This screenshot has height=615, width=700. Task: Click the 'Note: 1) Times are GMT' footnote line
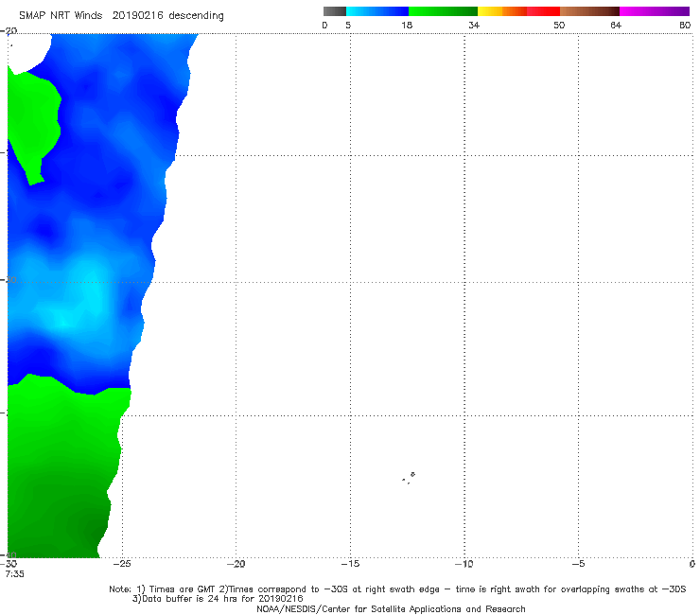tap(397, 589)
